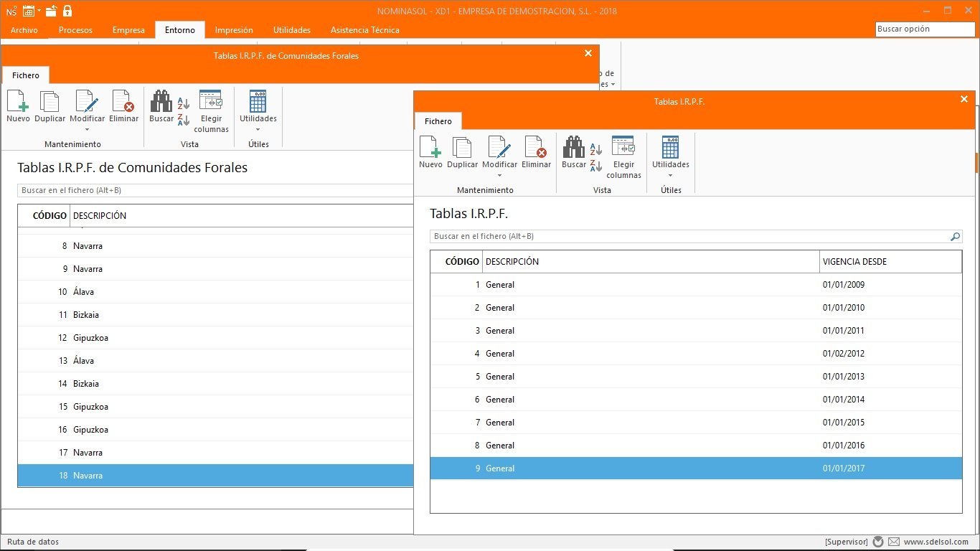Sort ascending A-Z in Tablas I.R.P.F. window
The image size is (980, 551).
tap(596, 149)
